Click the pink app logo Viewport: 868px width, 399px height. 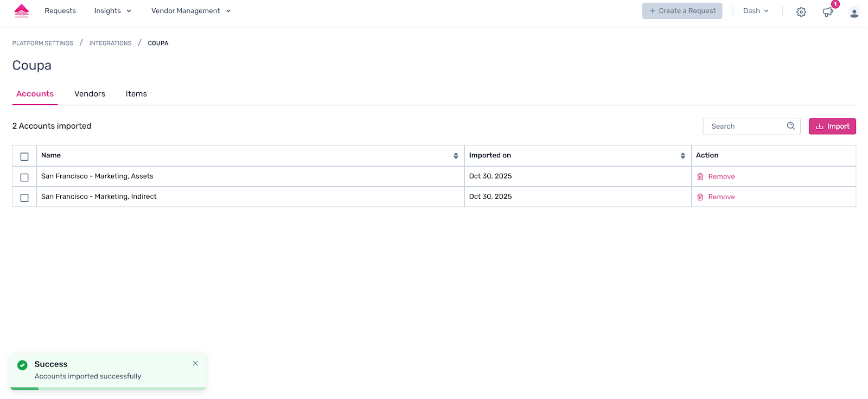[x=22, y=11]
